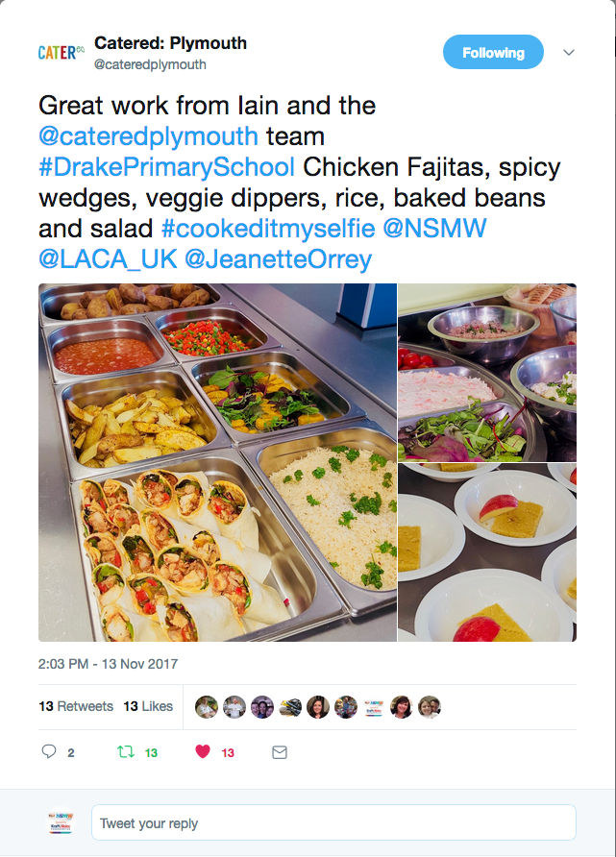Click in the Tweet your reply field
The image size is (616, 857).
point(333,823)
